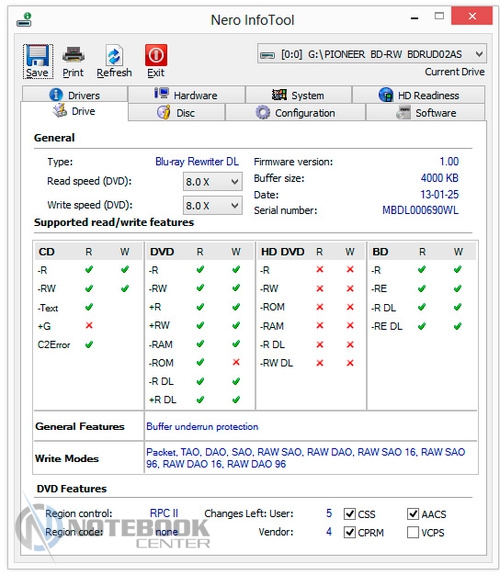Click the date value 13-01-25
Image resolution: width=500 pixels, height=575 pixels.
[x=439, y=194]
